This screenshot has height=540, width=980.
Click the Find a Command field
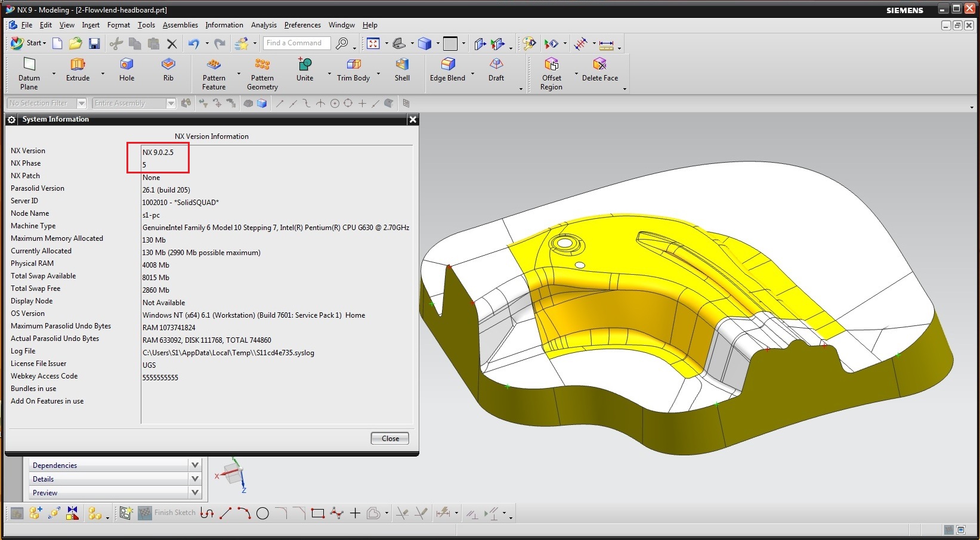296,43
